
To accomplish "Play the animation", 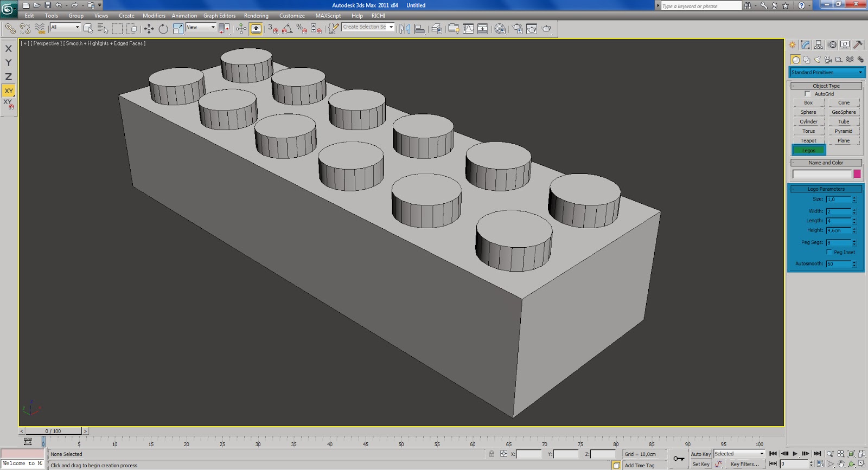I will pos(795,454).
